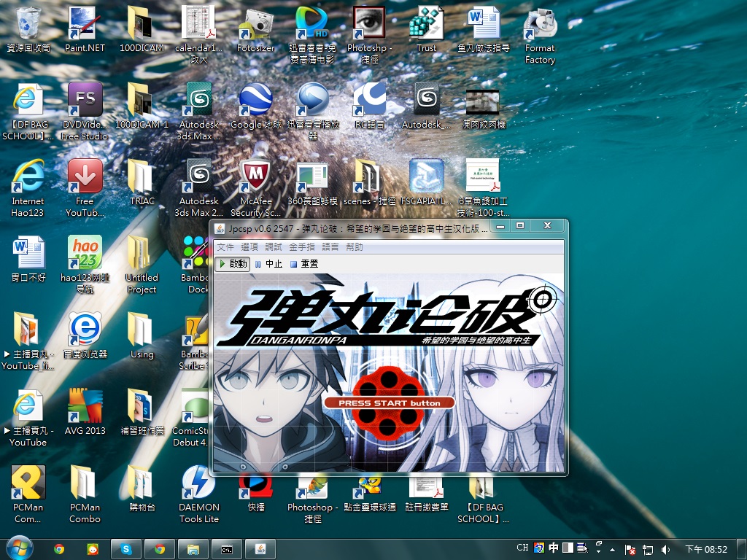Select the McAfee Security Scan shortcut
The height and width of the screenshot is (560, 747).
tap(256, 189)
